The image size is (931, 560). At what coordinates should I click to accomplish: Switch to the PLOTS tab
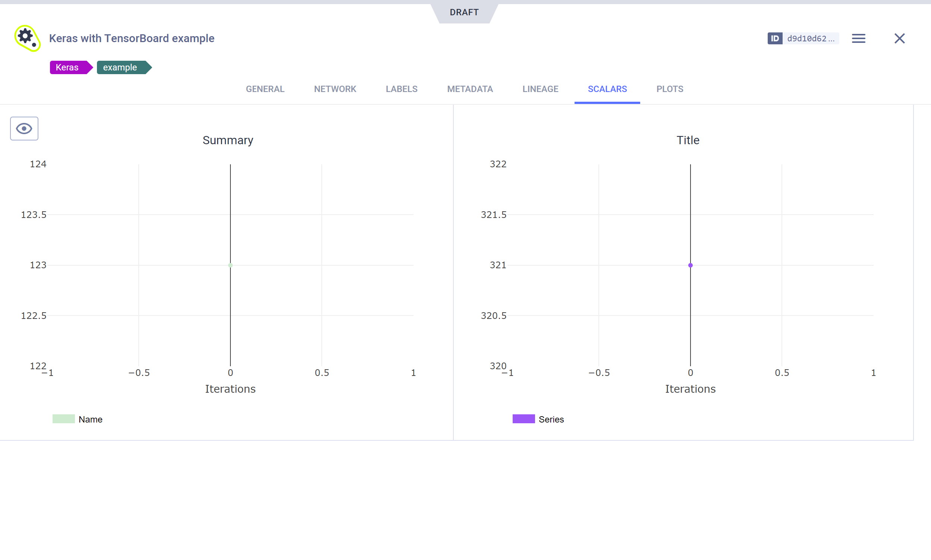point(669,89)
